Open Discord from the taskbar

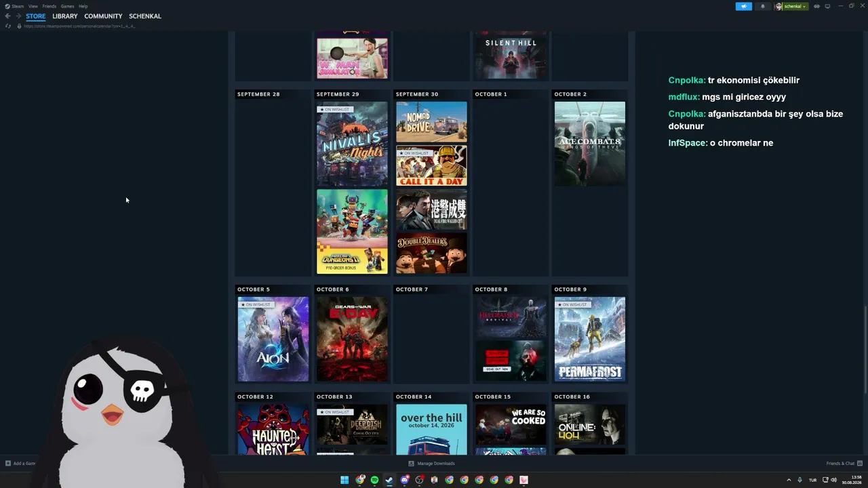point(405,480)
